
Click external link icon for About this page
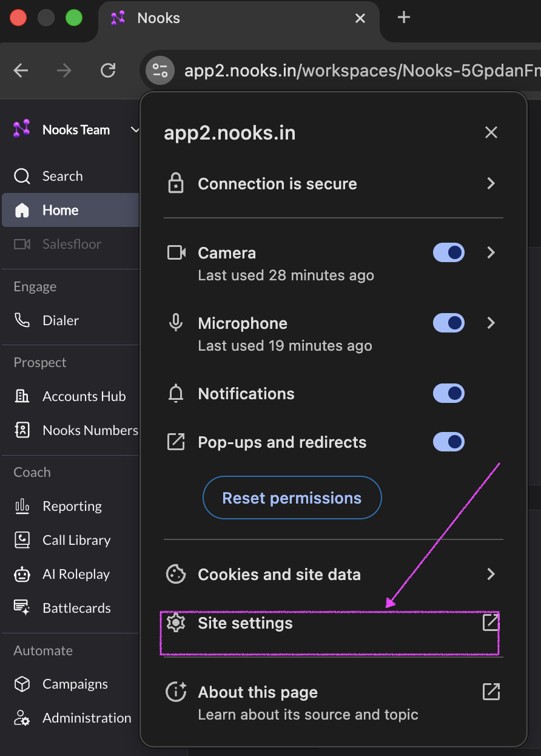(491, 691)
